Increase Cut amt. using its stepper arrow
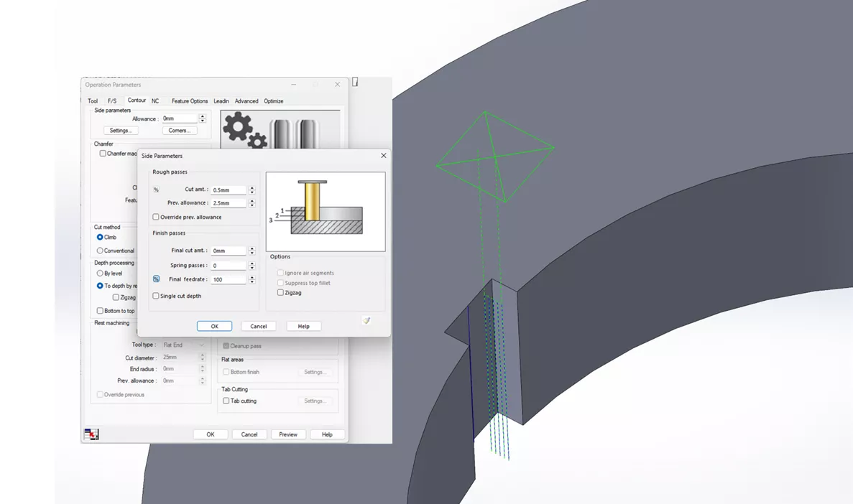This screenshot has width=853, height=504. point(251,187)
